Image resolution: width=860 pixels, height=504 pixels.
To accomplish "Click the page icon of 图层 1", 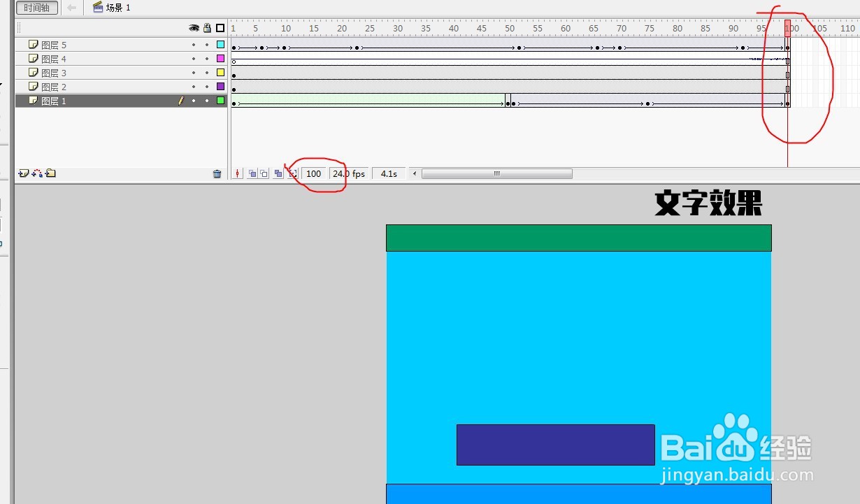I will pyautogui.click(x=33, y=101).
